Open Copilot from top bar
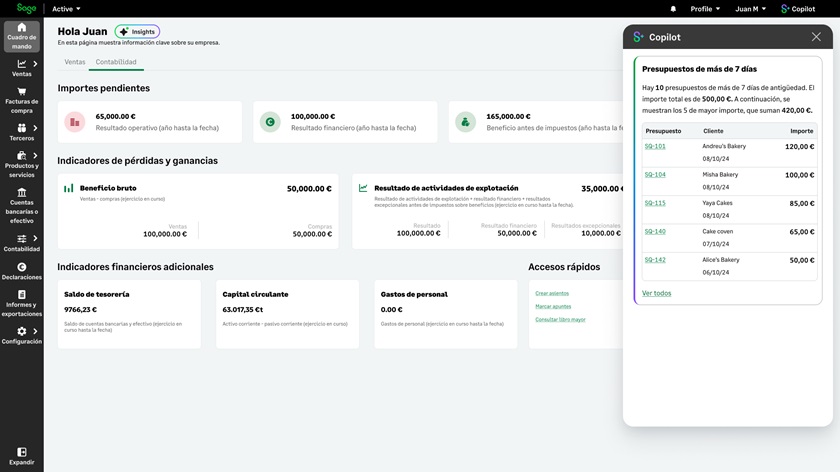840x472 pixels. (x=798, y=9)
